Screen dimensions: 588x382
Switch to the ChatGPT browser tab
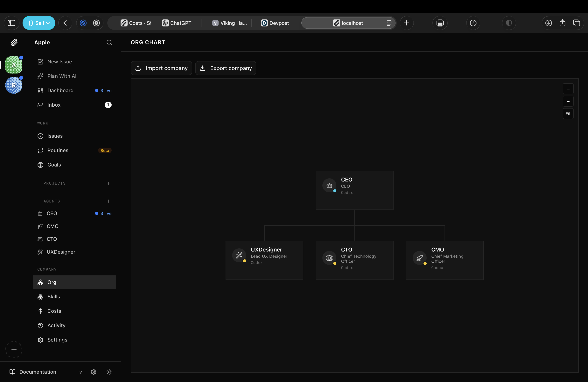(177, 23)
